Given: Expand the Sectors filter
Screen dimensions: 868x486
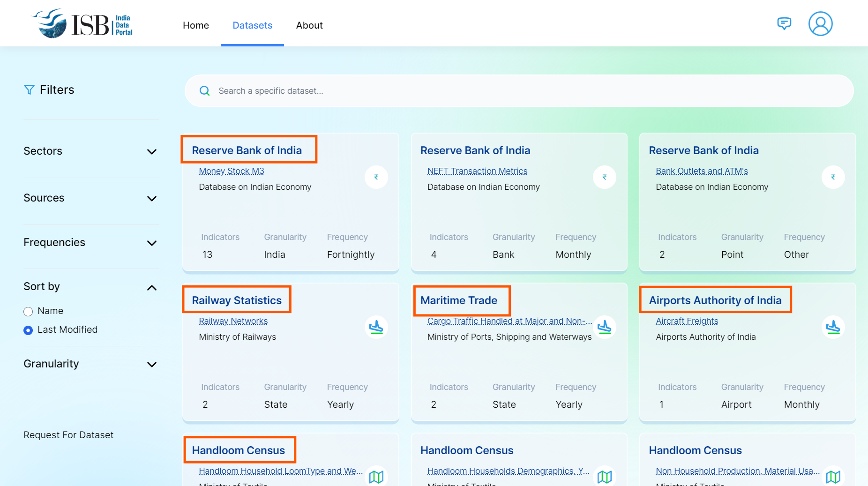Looking at the screenshot, I should point(151,151).
